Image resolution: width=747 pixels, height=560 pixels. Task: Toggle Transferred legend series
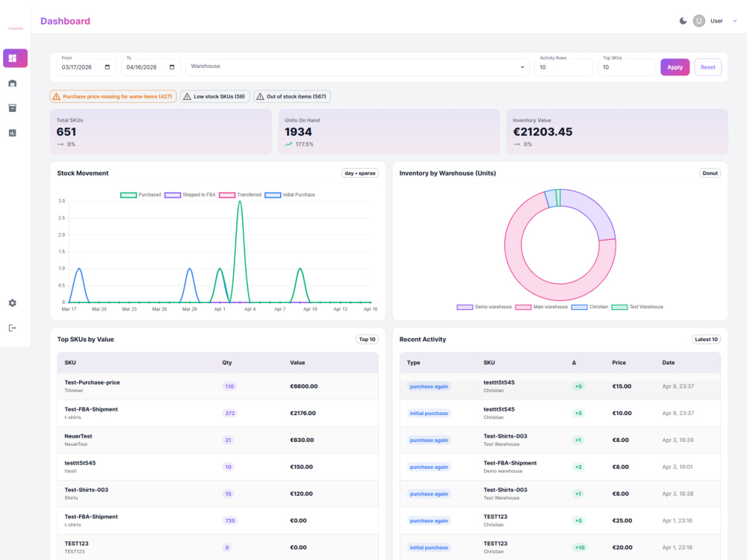tap(240, 195)
